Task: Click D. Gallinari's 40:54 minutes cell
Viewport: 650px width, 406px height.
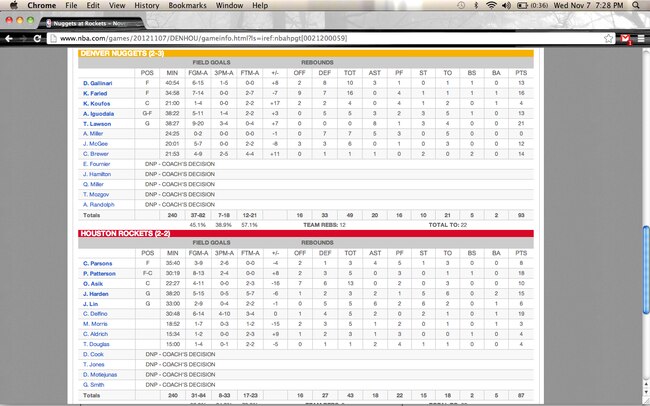Action: click(x=172, y=83)
